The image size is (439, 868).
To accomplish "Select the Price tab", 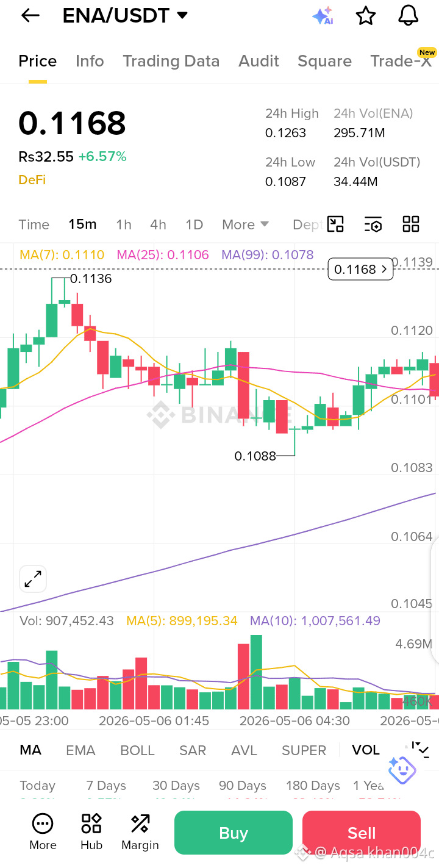I will point(38,61).
